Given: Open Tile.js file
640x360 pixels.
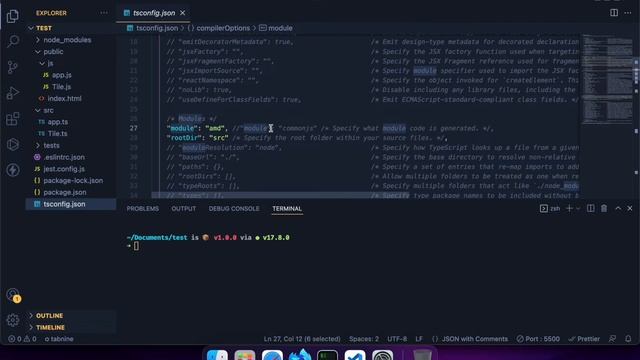Looking at the screenshot, I should pos(61,87).
